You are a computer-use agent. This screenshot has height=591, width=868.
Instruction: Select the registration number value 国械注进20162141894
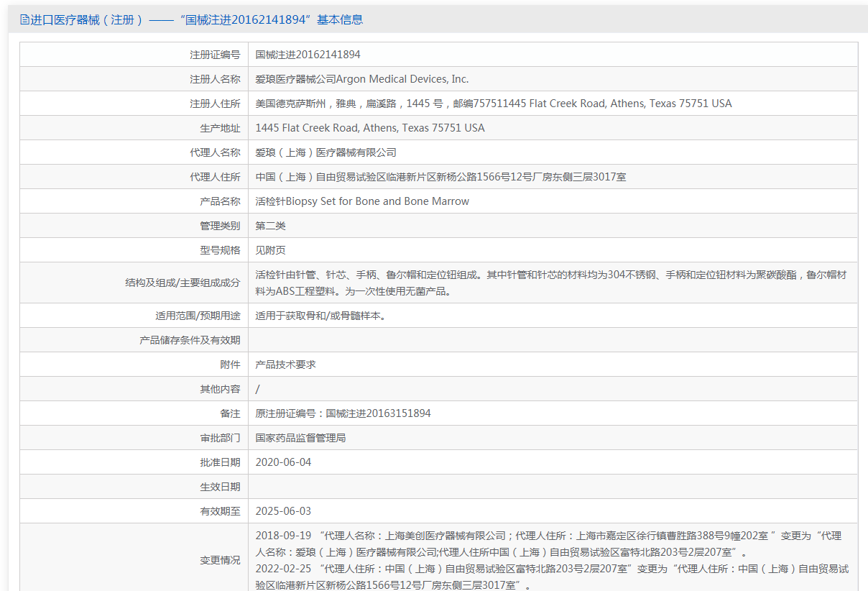coord(308,55)
